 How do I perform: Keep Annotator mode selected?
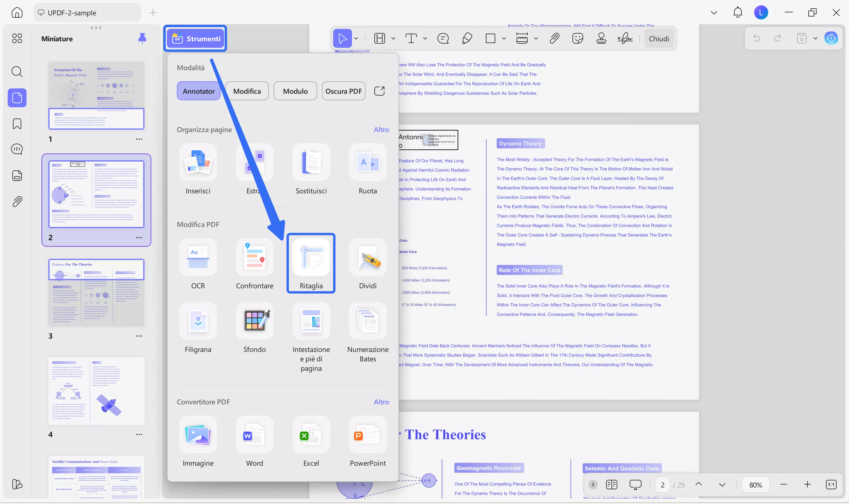(x=198, y=91)
